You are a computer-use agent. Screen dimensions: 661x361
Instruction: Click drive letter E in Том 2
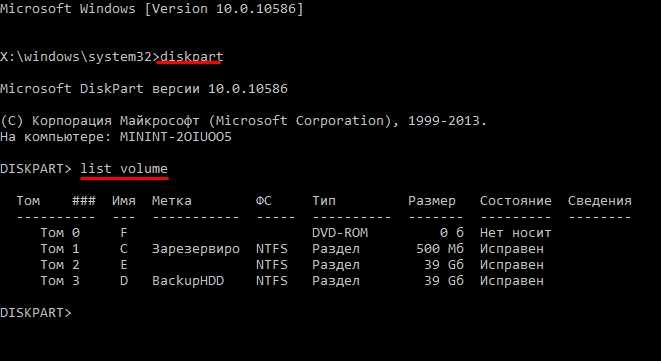[124, 265]
